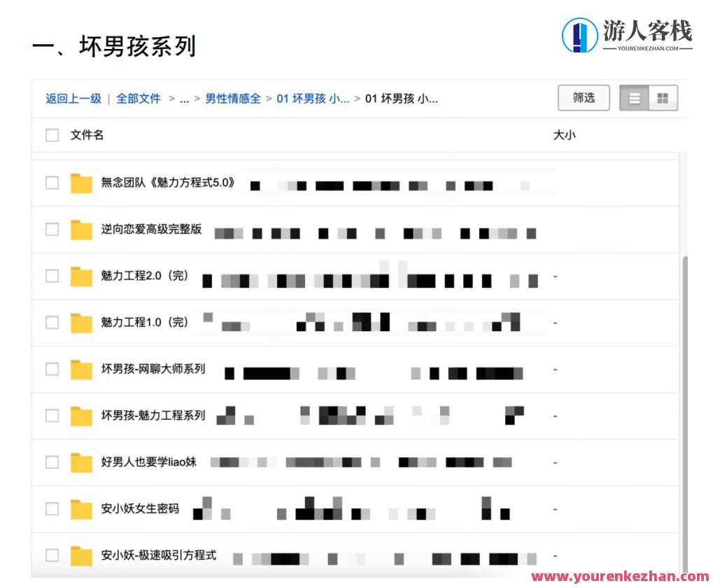Check the box for 無念团队《魅力方程式5.0》
This screenshot has height=588, width=713.
[52, 183]
